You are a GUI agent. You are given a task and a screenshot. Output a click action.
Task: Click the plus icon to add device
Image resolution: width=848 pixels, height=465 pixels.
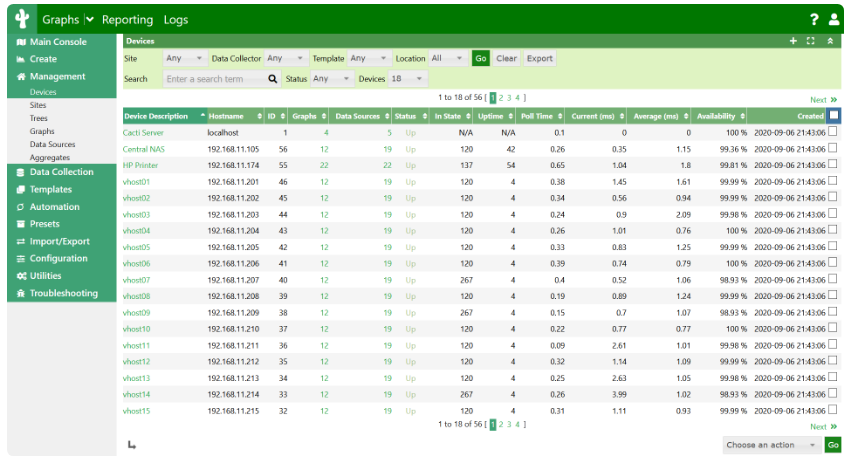(x=793, y=41)
